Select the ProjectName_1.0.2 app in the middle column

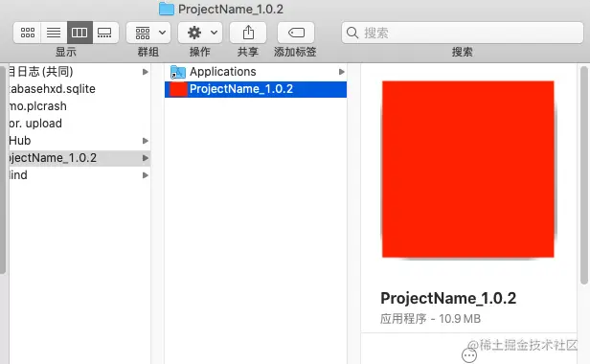coord(256,89)
